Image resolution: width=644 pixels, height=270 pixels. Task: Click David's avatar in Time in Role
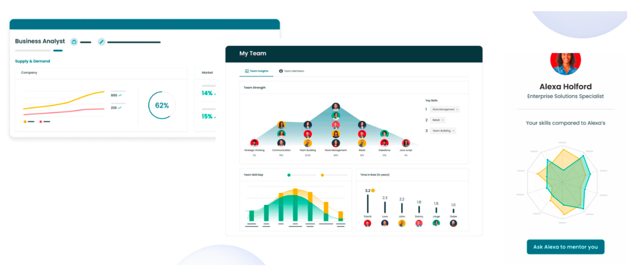(x=368, y=224)
